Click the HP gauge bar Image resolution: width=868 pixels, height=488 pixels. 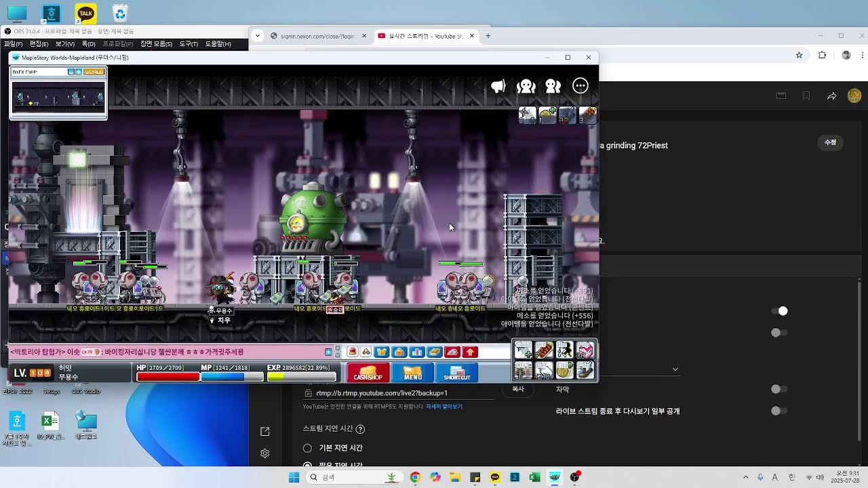[x=167, y=377]
